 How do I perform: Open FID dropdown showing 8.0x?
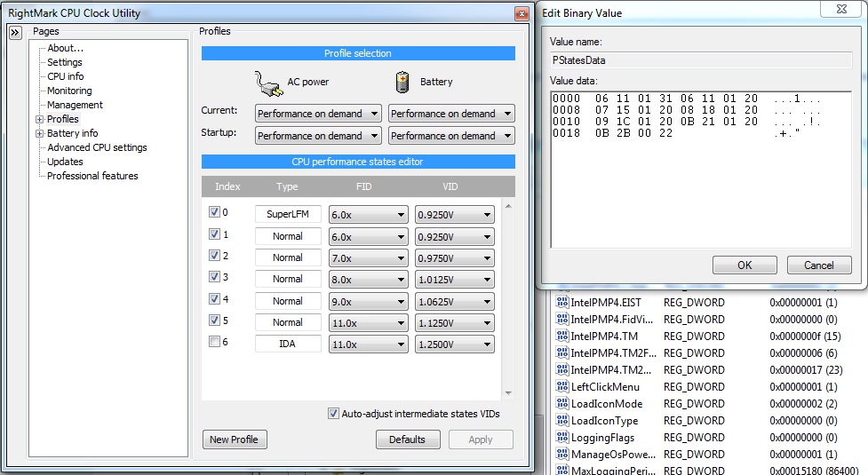(x=368, y=280)
